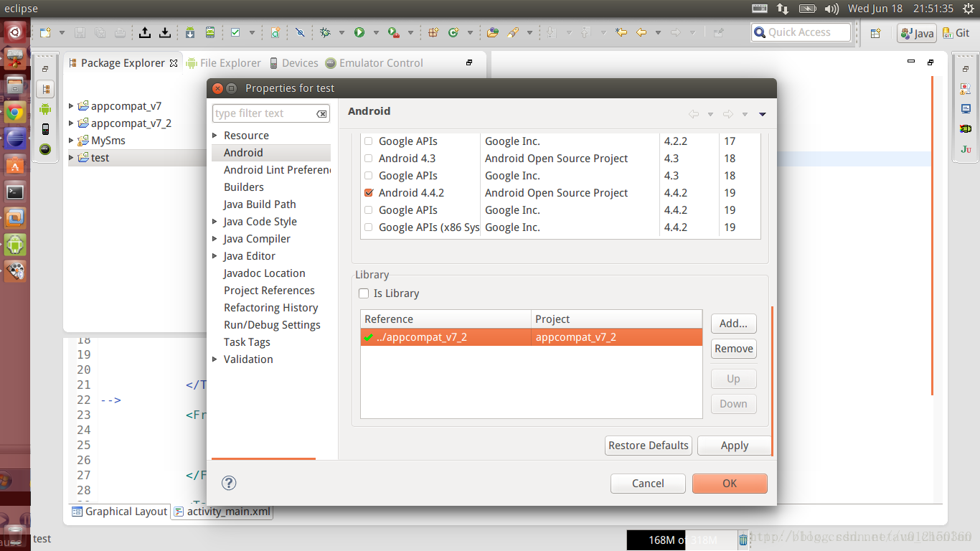980x551 pixels.
Task: Check the Google APIs 4.2.2 target
Action: coord(369,141)
